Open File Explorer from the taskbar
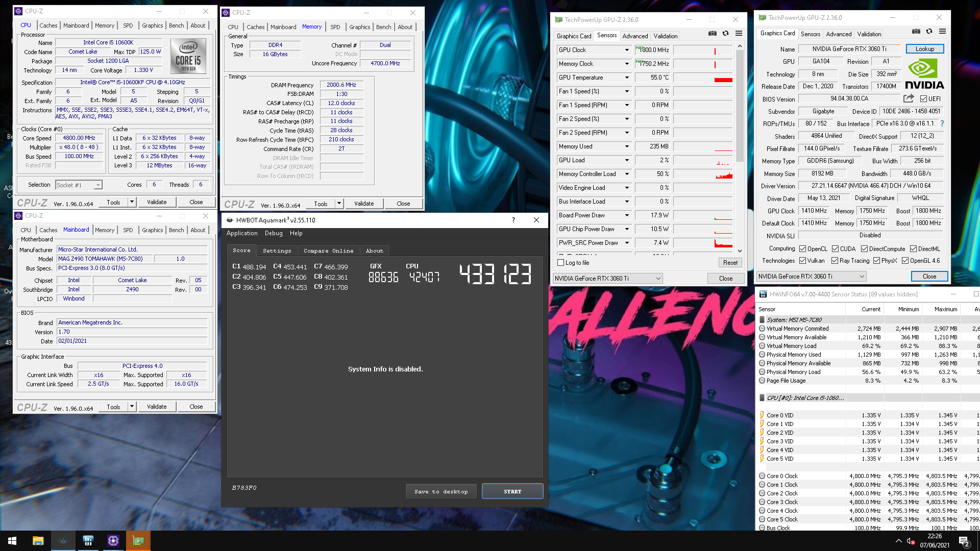The height and width of the screenshot is (551, 980). coord(38,541)
